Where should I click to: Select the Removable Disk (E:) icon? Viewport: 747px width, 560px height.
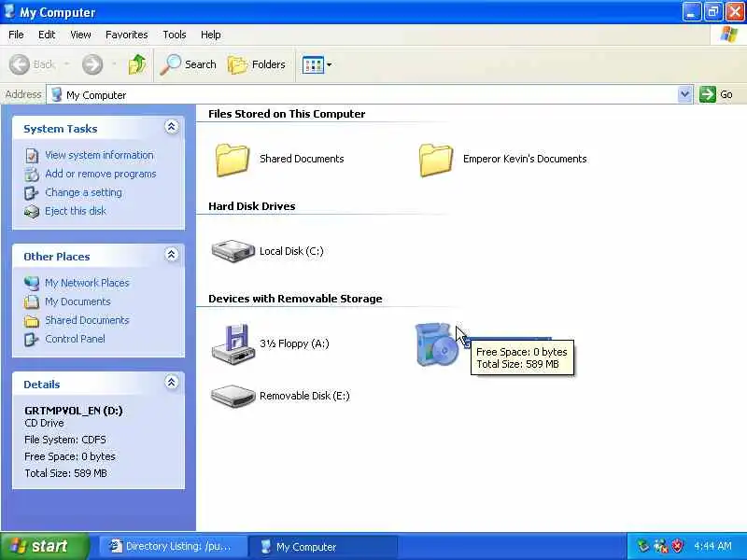[x=233, y=396]
